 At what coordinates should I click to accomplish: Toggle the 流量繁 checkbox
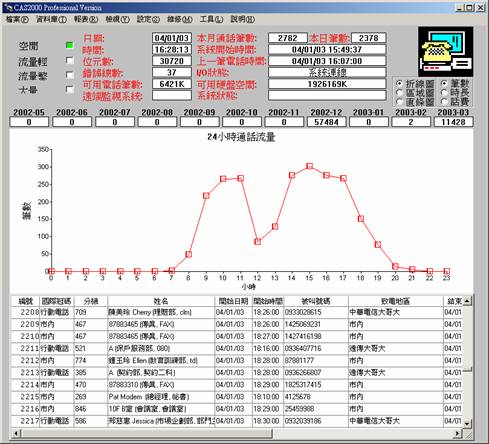point(69,75)
